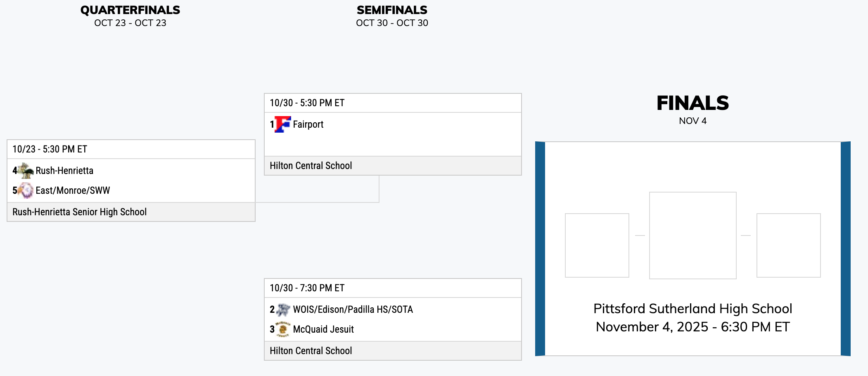Image resolution: width=868 pixels, height=376 pixels.
Task: Click the Hilton Central School venue under McQuaid Jesuit
Action: (x=311, y=351)
